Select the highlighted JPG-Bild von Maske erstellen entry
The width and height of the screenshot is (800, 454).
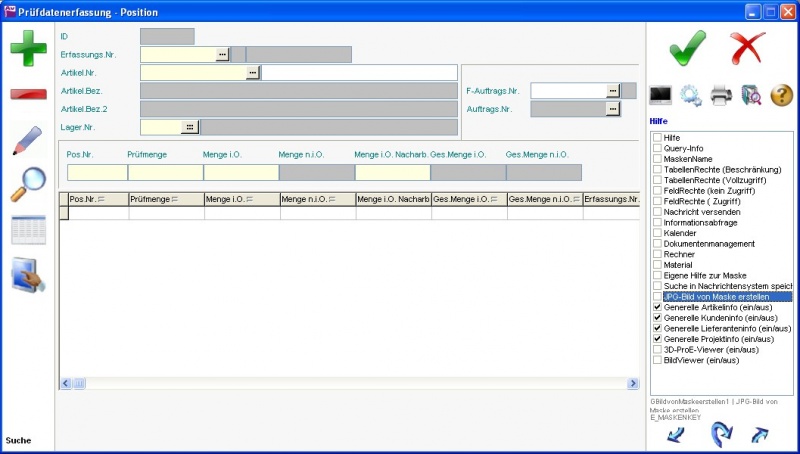point(726,297)
